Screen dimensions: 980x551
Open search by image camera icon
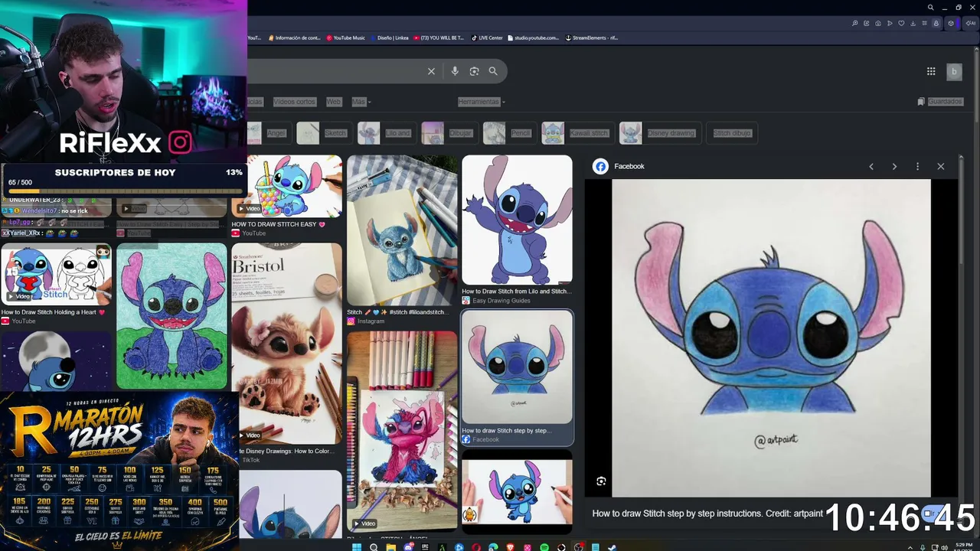pos(474,71)
